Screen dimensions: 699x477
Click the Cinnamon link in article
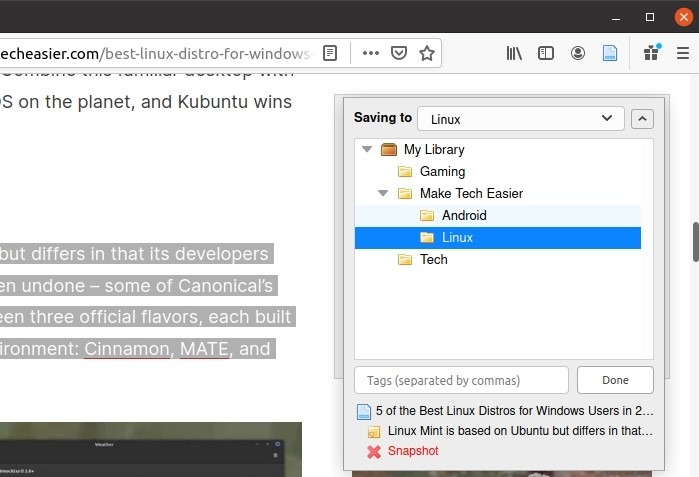point(127,349)
